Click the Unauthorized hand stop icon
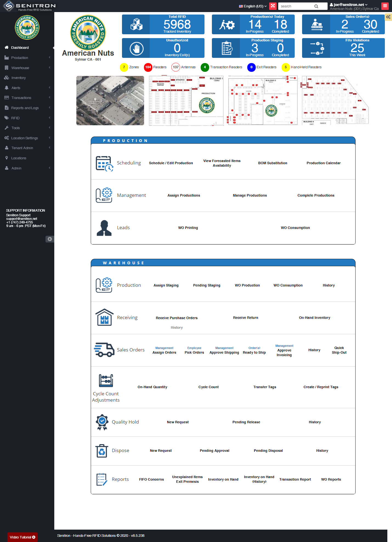The image size is (392, 542). click(x=136, y=49)
